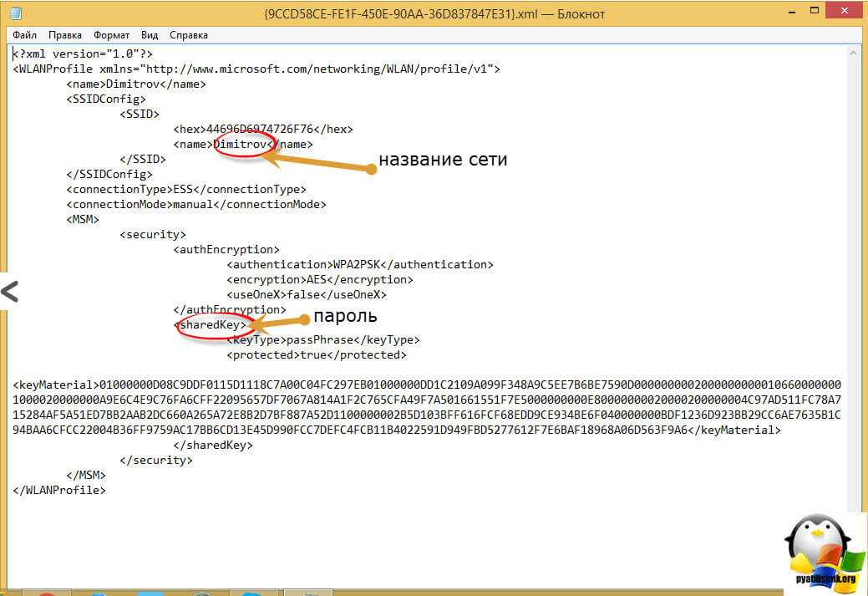This screenshot has width=868, height=596.
Task: Open the Справка menu
Action: pos(189,35)
